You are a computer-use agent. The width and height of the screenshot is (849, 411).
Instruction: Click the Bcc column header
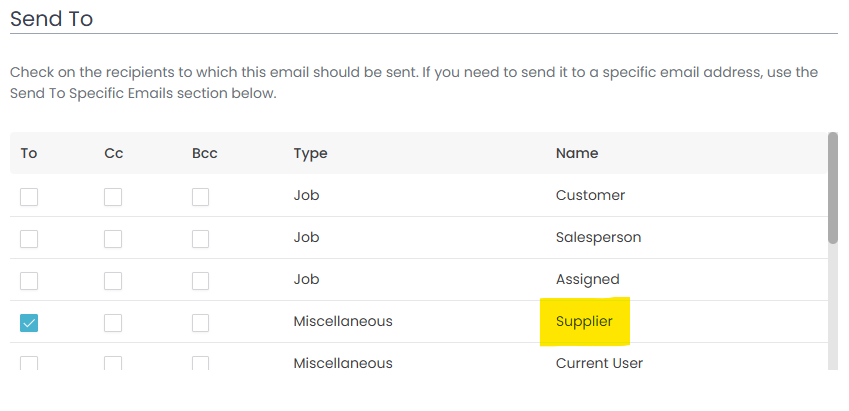click(204, 154)
